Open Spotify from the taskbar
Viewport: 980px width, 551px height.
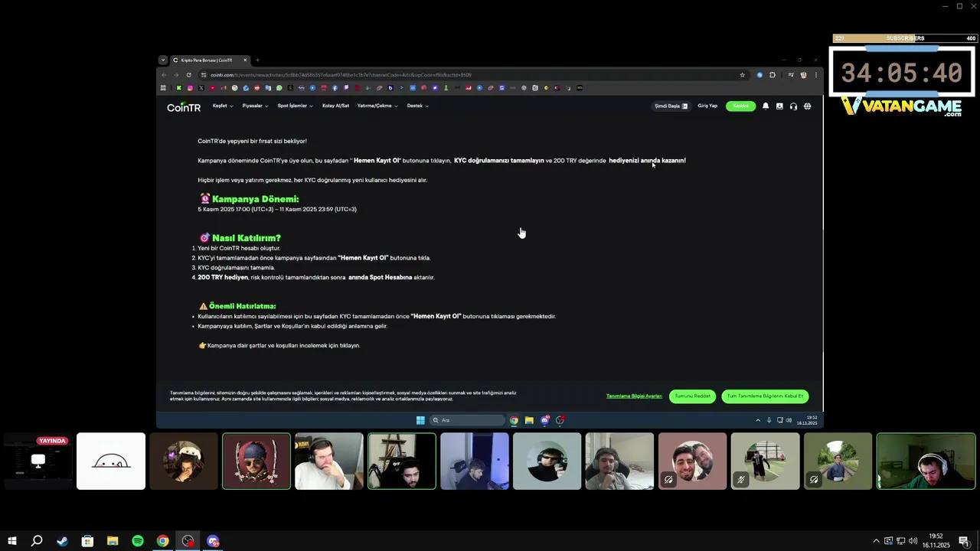click(138, 541)
